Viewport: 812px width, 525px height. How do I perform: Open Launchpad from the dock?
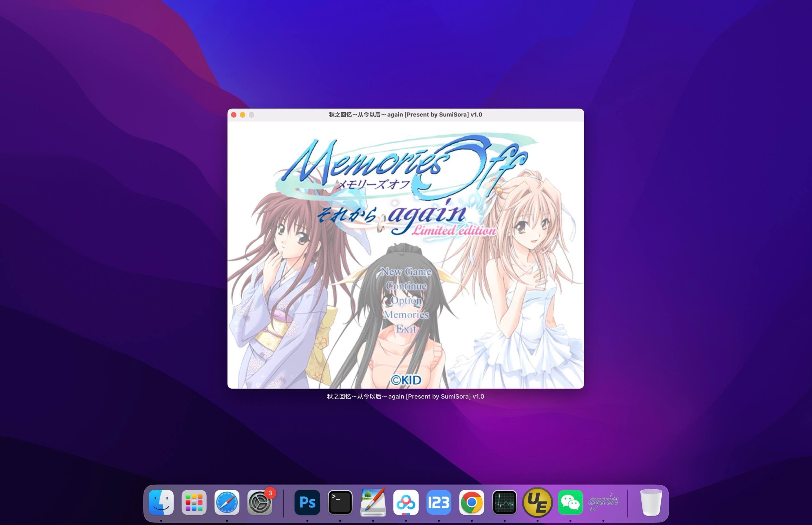click(194, 502)
